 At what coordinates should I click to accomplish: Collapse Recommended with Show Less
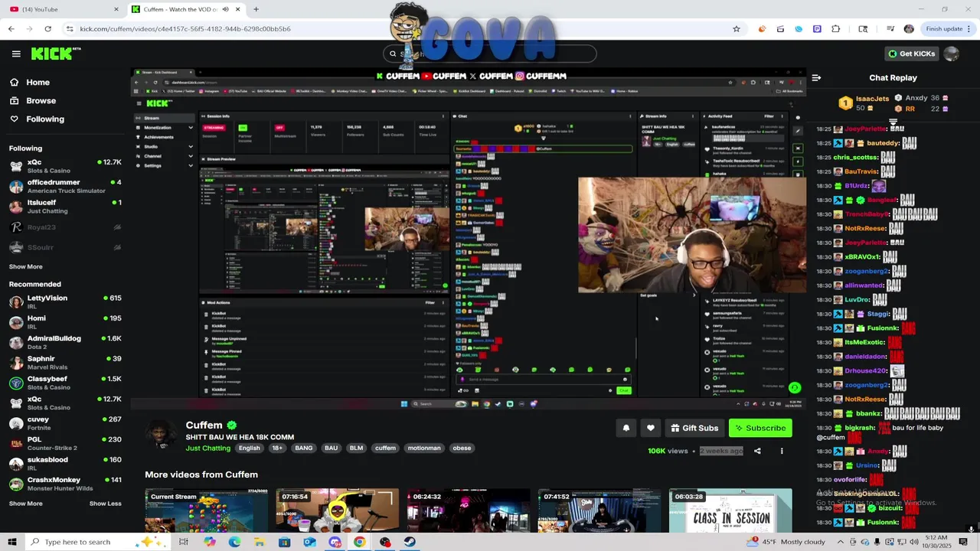(105, 504)
